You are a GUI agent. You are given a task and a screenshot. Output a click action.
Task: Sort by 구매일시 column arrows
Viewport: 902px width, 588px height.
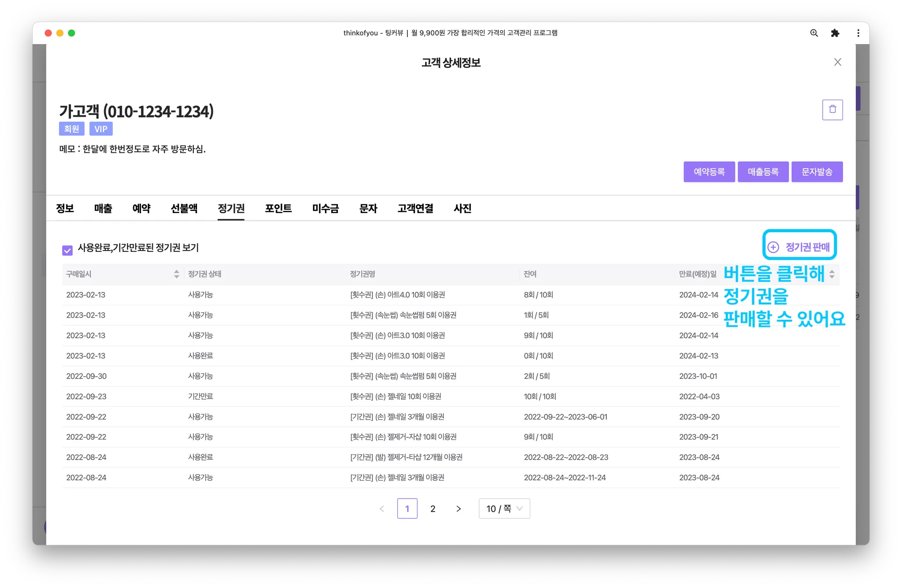(x=177, y=274)
